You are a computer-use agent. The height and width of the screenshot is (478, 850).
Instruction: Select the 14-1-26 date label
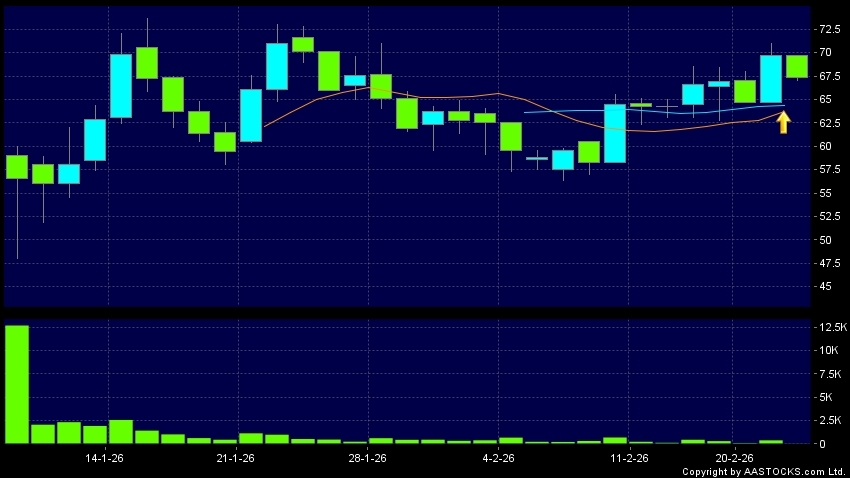point(106,458)
